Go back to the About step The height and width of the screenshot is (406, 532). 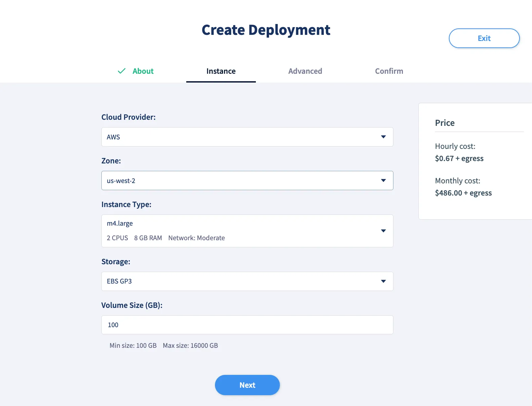(x=143, y=71)
